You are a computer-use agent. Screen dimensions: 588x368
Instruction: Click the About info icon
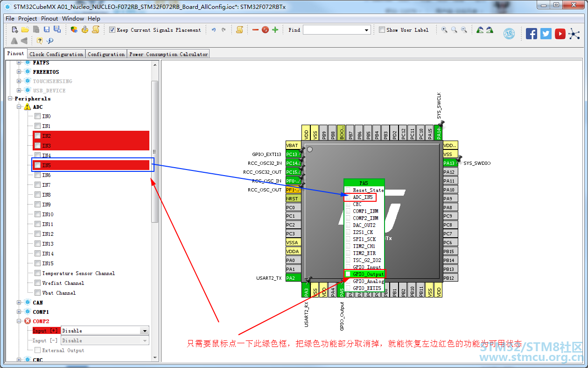tap(50, 41)
